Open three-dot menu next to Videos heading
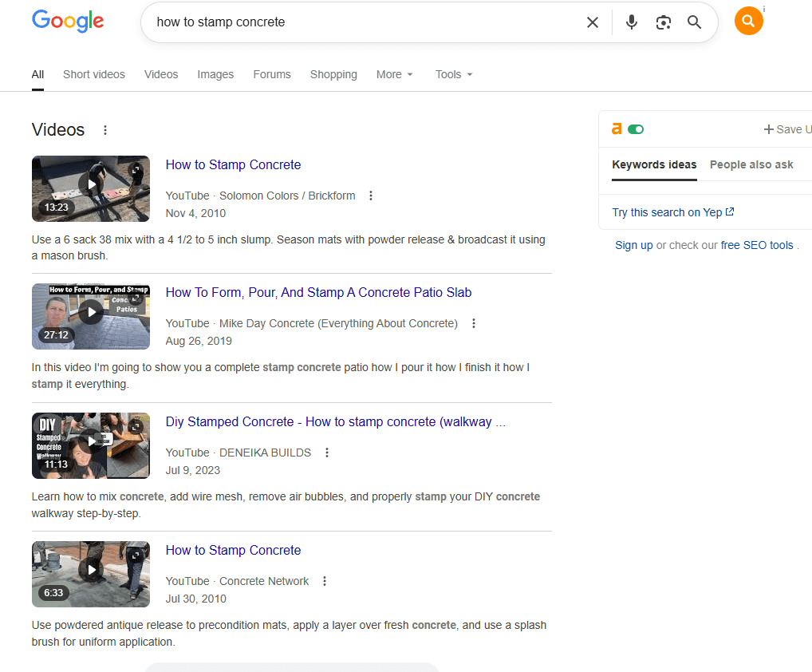 (105, 130)
